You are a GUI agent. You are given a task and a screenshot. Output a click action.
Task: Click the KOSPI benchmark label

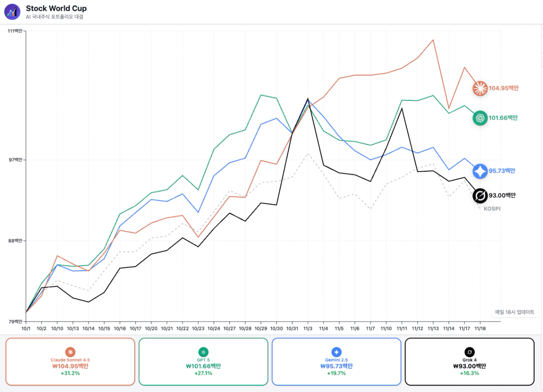(x=492, y=209)
